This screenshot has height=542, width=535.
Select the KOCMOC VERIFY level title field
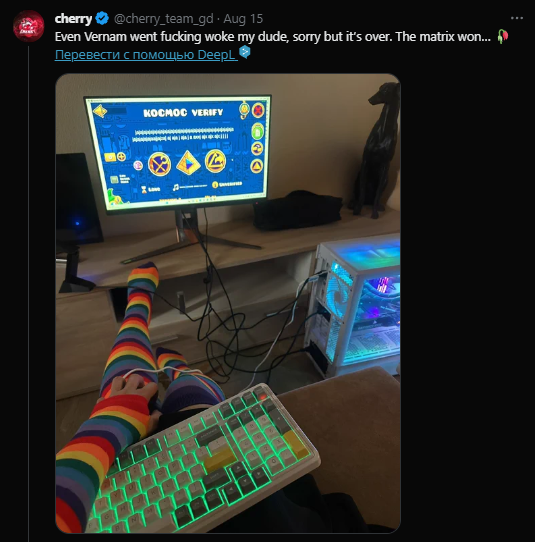183,113
